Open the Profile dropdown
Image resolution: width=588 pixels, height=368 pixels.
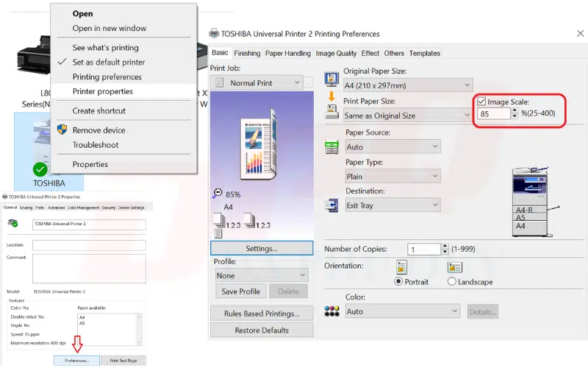tap(262, 275)
